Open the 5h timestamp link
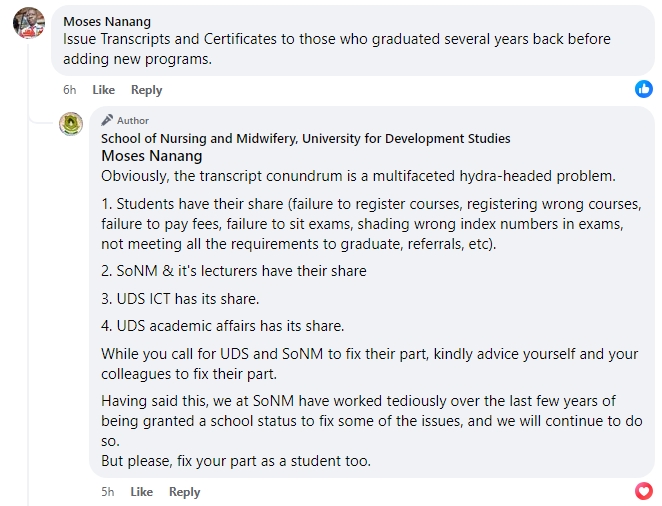 click(x=108, y=492)
